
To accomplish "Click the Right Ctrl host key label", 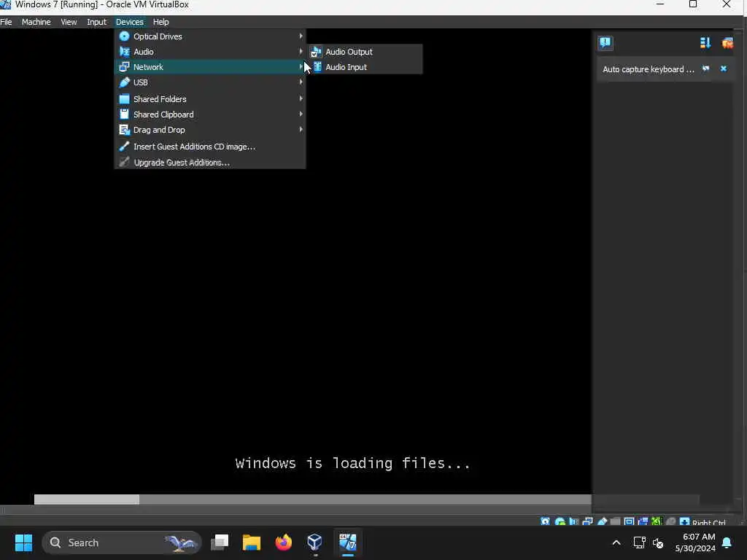I will (x=708, y=522).
